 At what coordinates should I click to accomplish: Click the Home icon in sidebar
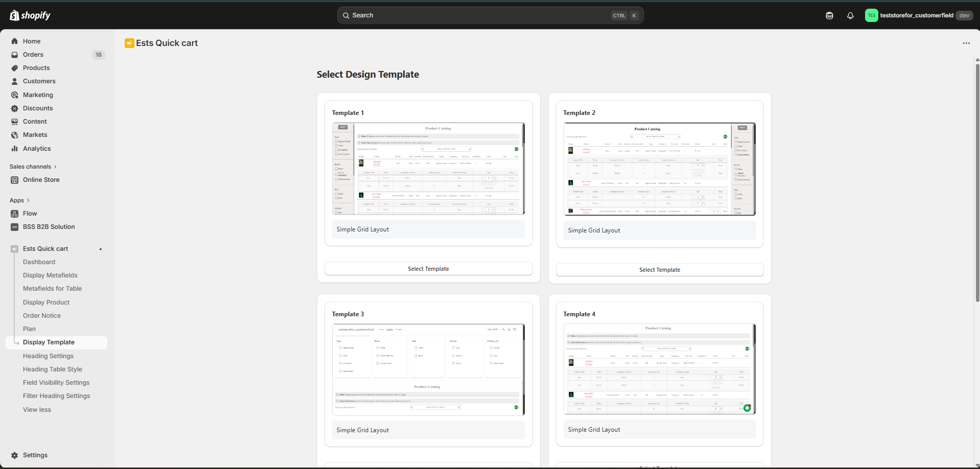point(15,41)
